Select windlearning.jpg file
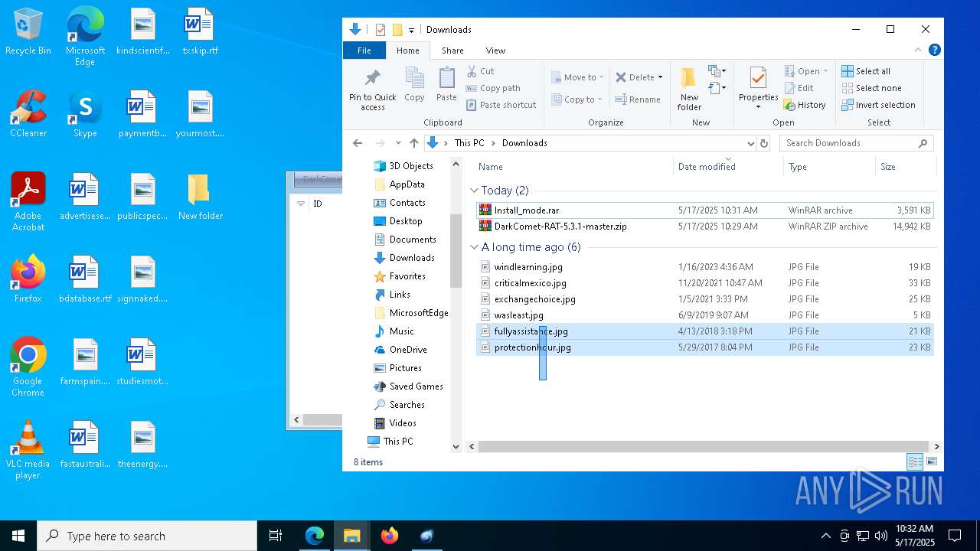This screenshot has width=980, height=551. (x=704, y=267)
